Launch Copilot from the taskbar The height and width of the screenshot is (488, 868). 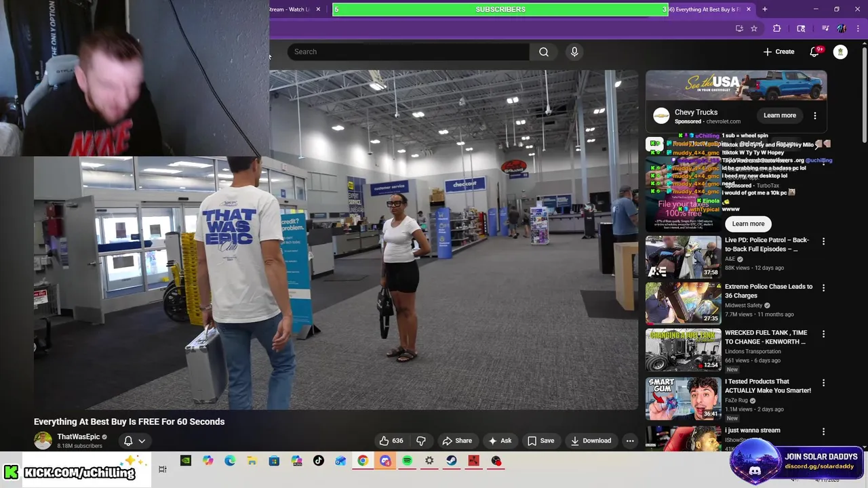[x=208, y=461]
